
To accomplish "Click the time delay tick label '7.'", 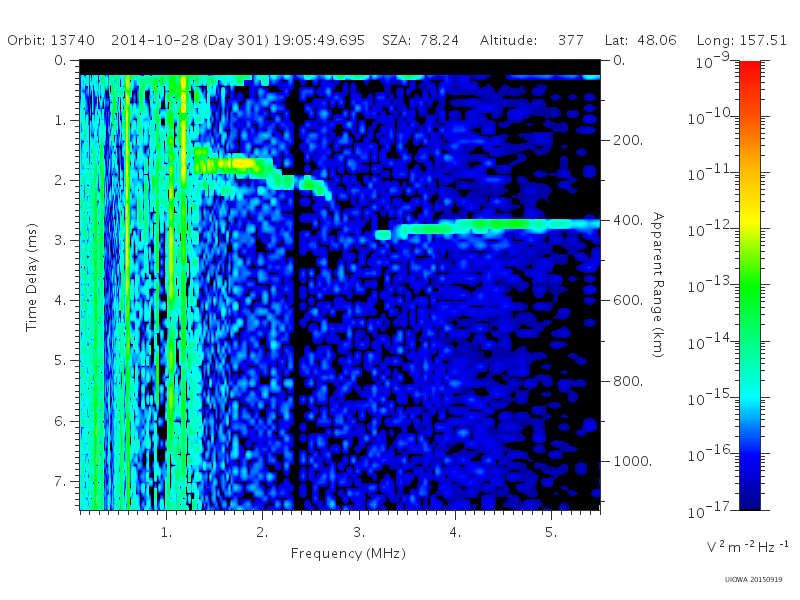I will click(x=60, y=481).
